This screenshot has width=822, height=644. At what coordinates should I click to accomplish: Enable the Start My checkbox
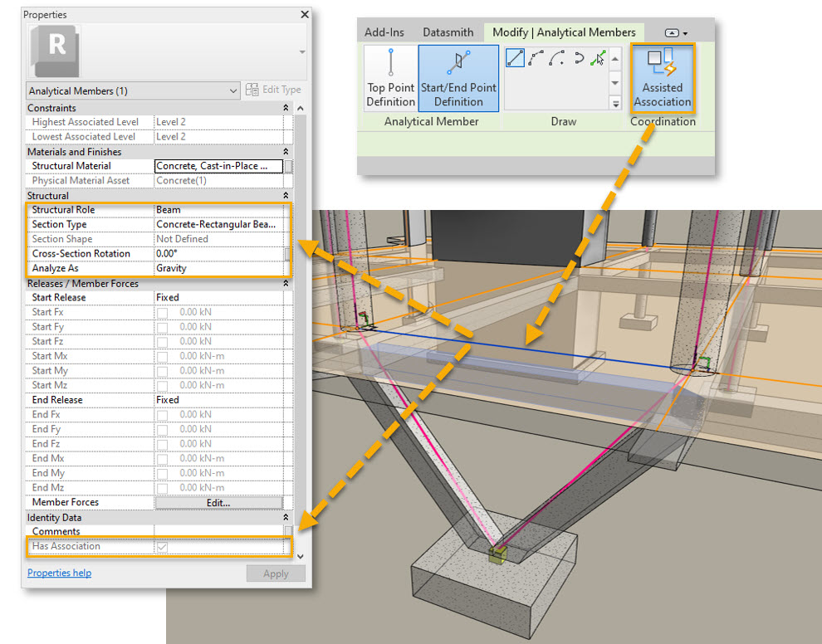coord(162,370)
